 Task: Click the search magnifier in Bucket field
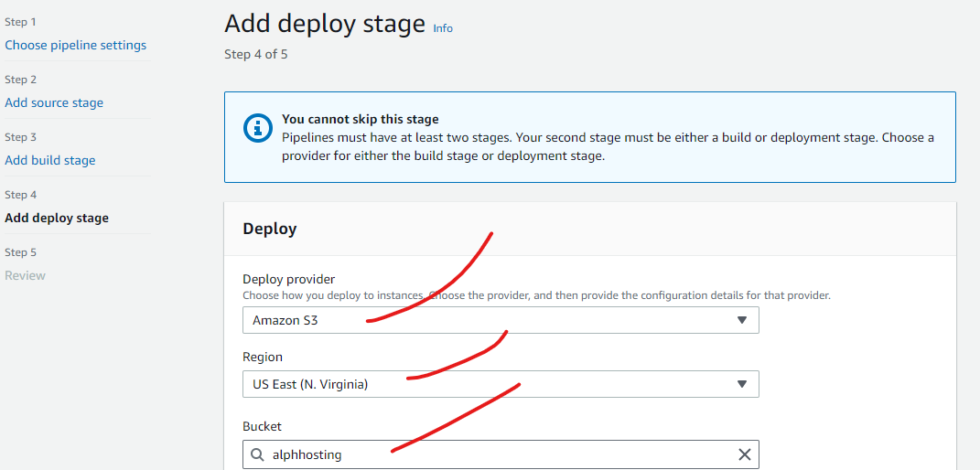[x=257, y=454]
